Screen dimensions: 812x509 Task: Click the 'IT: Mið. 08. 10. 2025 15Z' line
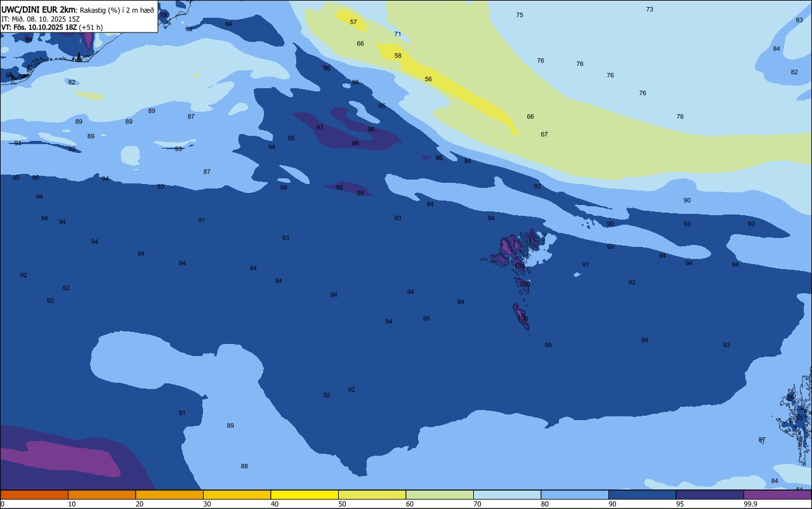coord(40,19)
